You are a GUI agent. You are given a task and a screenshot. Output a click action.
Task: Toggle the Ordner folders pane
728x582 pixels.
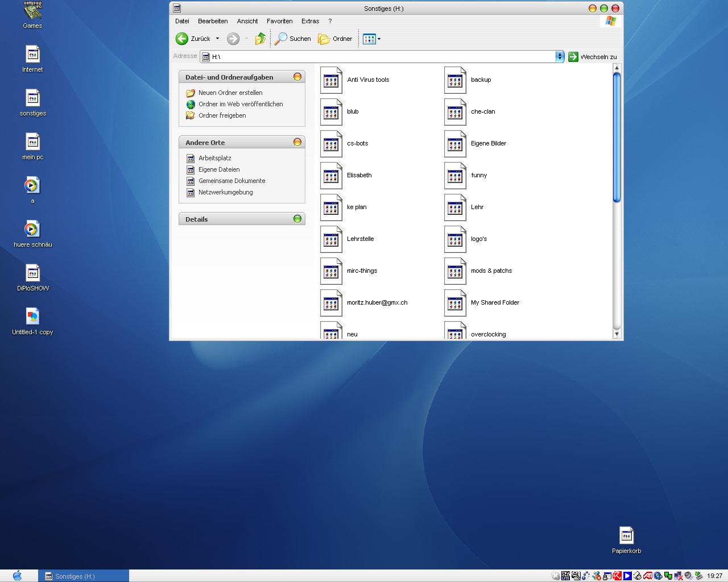click(335, 39)
